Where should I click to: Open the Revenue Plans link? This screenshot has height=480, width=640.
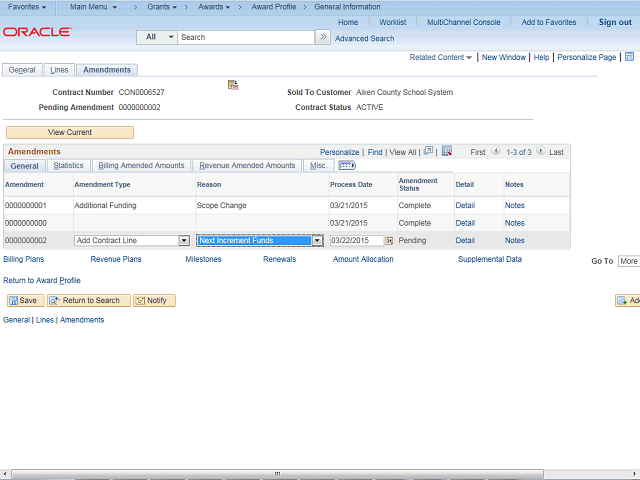click(116, 259)
